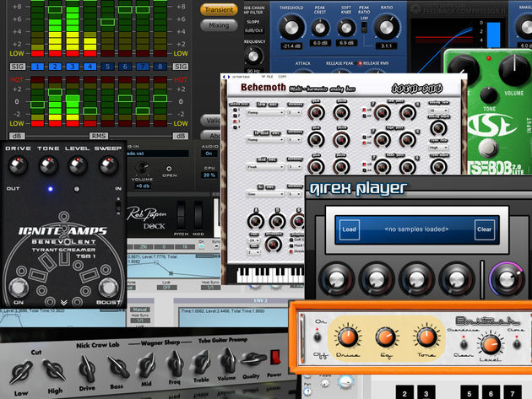
Task: Toggle the Quality switch on Wagner Sharp
Action: (253, 360)
